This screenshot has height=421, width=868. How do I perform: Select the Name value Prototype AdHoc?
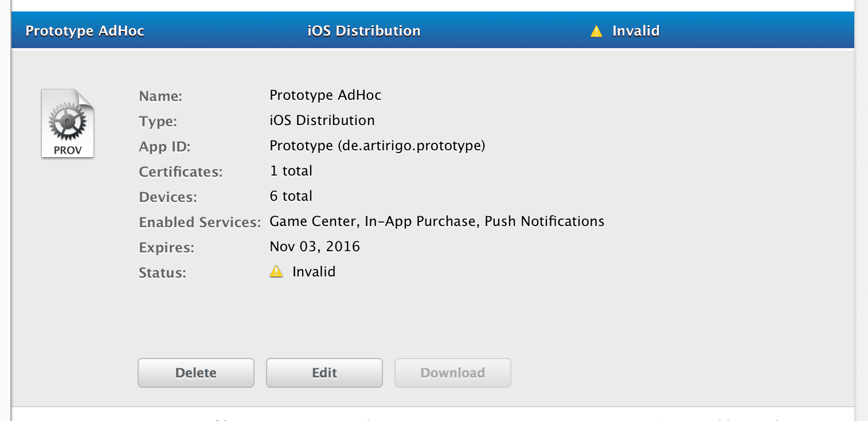[325, 95]
